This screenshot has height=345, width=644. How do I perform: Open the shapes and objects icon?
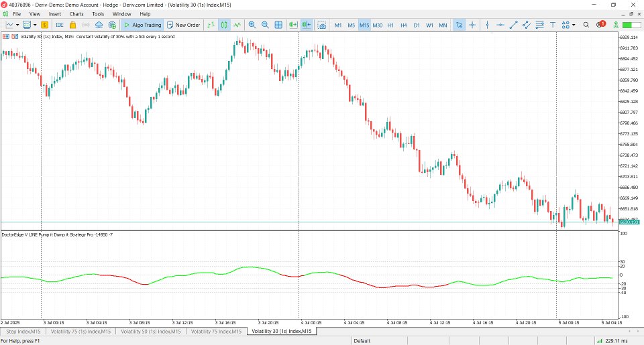click(566, 25)
